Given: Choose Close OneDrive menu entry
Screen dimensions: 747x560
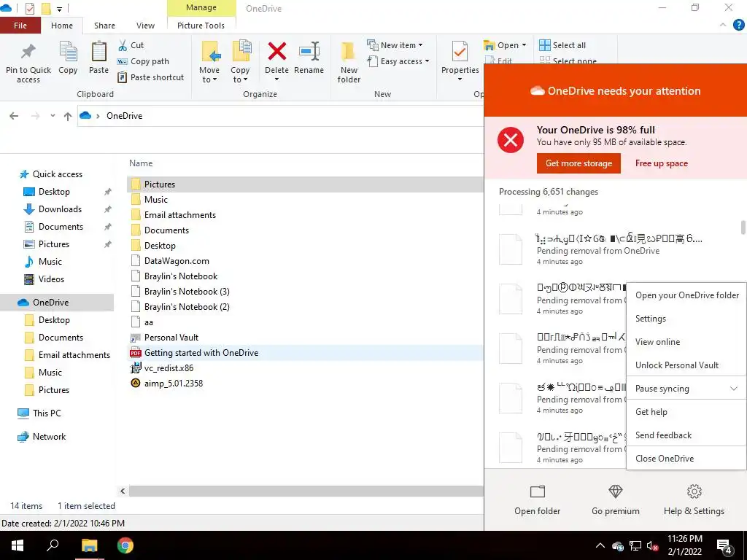Looking at the screenshot, I should click(686, 459).
